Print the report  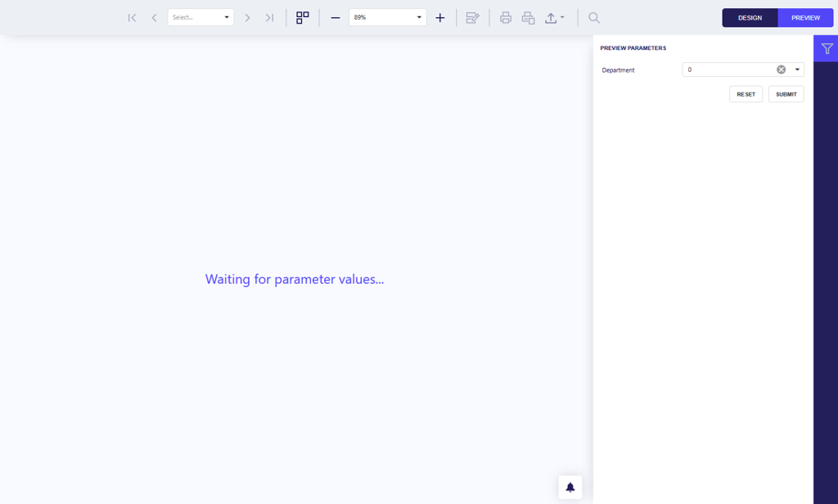tap(505, 18)
